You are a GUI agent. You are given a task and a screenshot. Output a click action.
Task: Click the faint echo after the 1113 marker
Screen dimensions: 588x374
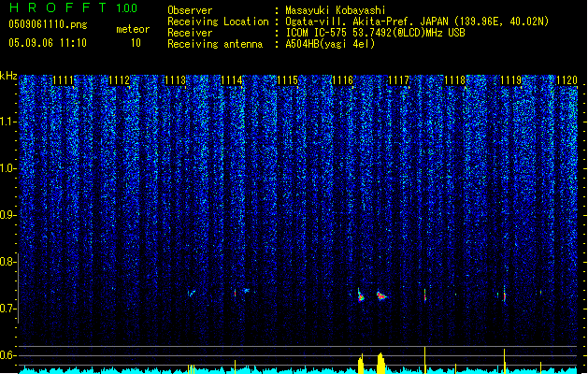(x=192, y=293)
